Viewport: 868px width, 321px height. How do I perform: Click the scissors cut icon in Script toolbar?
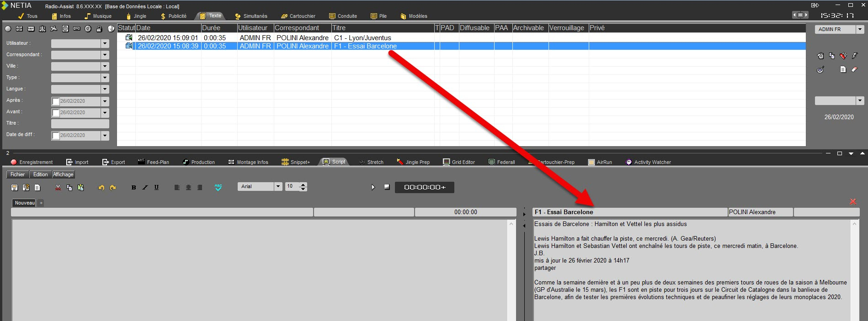tap(58, 187)
